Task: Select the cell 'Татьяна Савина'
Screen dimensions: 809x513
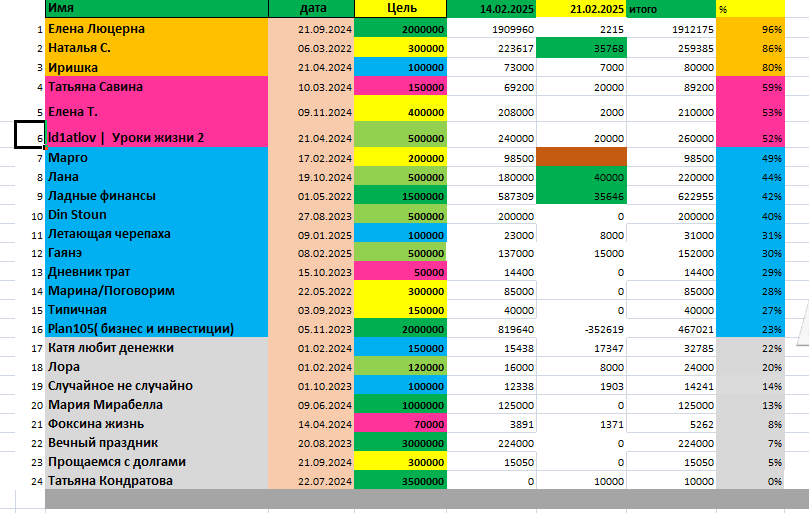Action: click(x=157, y=86)
